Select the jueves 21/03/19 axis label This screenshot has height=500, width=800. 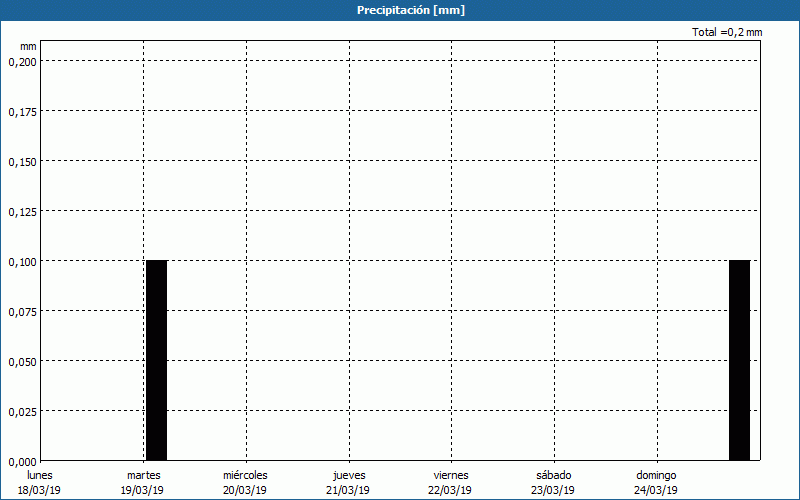point(348,483)
